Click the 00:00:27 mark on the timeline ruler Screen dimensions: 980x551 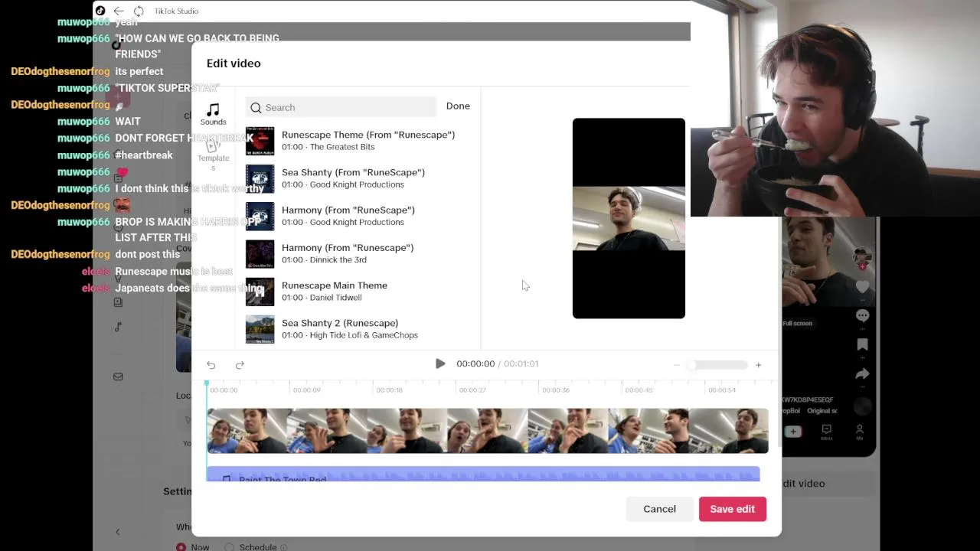point(472,390)
